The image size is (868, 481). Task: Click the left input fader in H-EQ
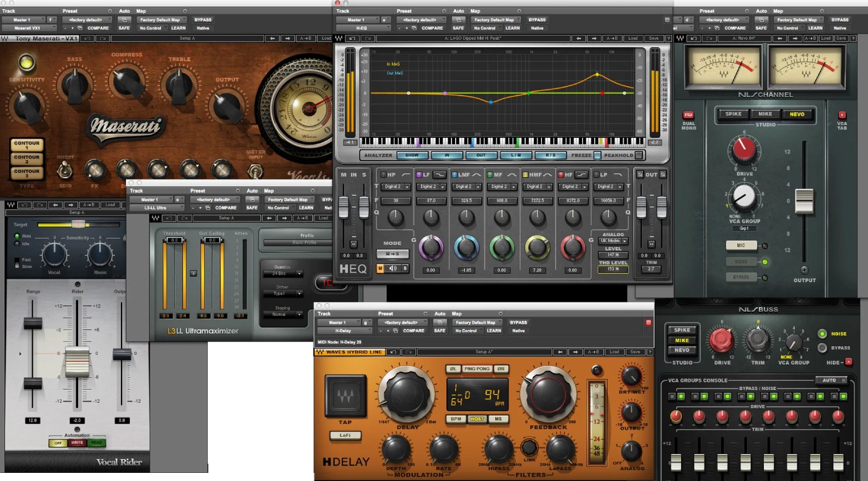(343, 207)
